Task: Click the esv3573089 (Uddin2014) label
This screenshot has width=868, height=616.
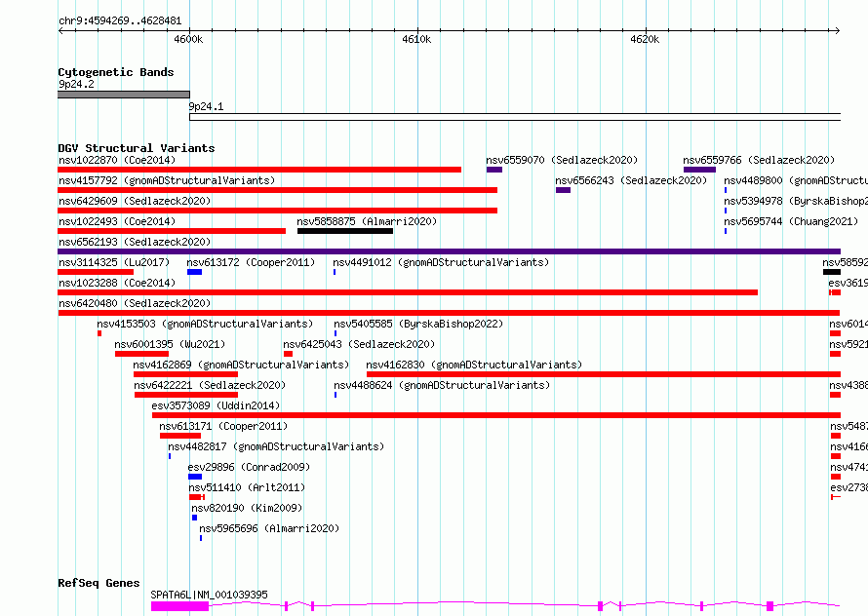Action: [x=216, y=405]
